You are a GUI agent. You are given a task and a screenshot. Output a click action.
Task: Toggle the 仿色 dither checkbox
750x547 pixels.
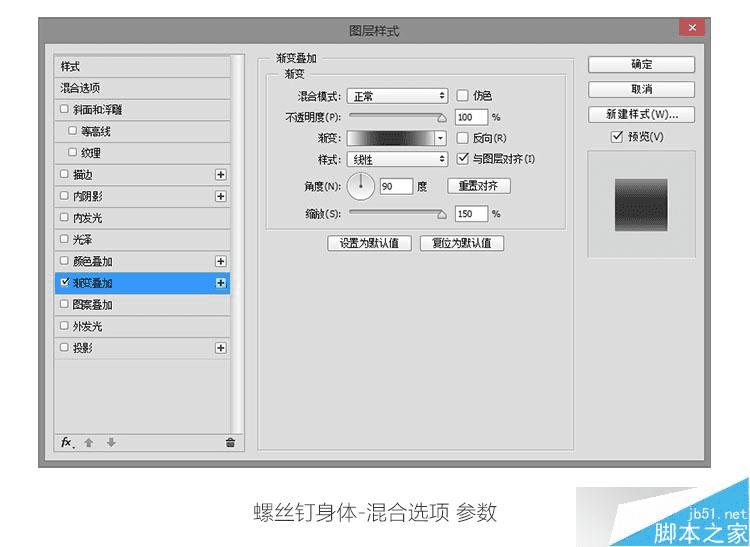pyautogui.click(x=462, y=95)
